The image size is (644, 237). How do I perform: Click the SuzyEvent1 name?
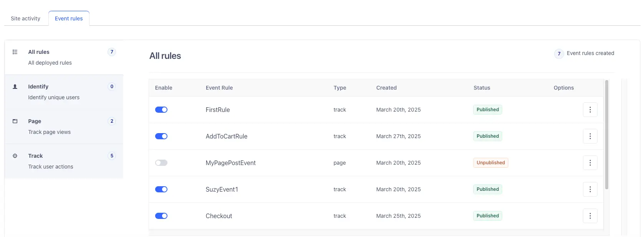[x=222, y=189]
